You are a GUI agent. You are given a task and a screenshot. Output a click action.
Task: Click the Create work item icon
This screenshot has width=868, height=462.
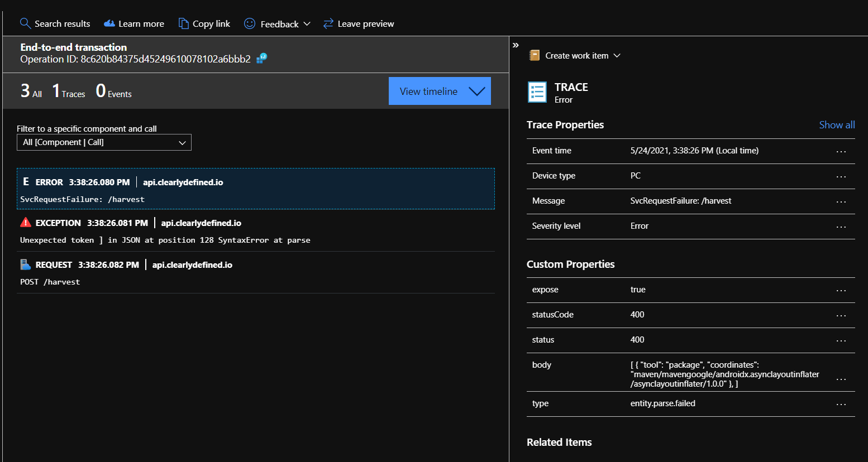point(534,55)
